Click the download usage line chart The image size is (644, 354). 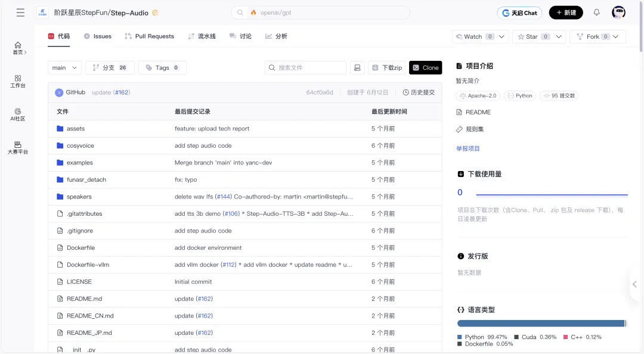(552, 195)
